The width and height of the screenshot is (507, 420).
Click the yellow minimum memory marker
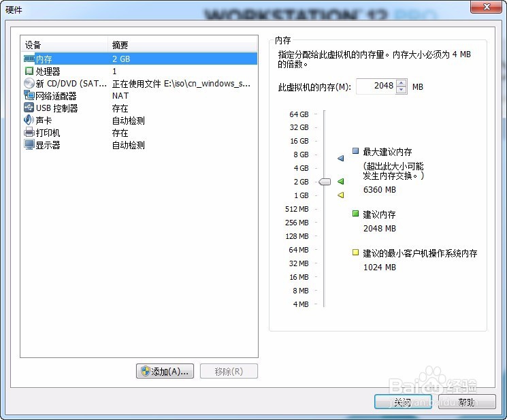coord(340,195)
